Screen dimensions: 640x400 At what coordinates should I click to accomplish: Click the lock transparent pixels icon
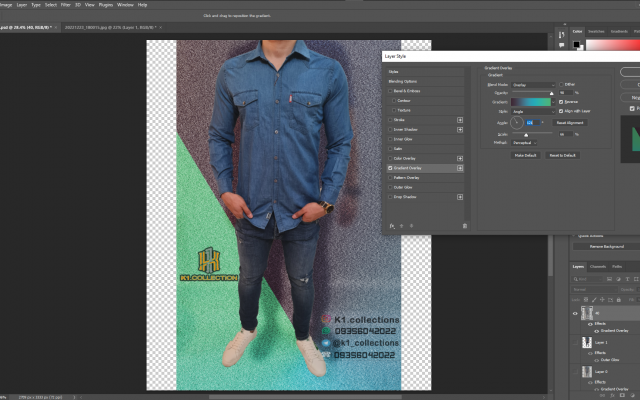(586, 300)
